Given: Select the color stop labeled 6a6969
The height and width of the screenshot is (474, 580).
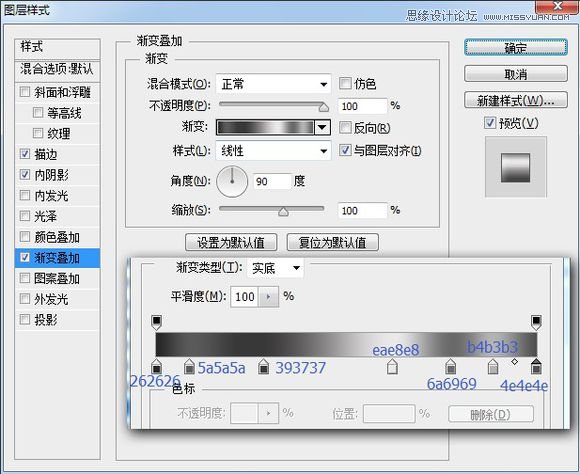Looking at the screenshot, I should coord(450,366).
